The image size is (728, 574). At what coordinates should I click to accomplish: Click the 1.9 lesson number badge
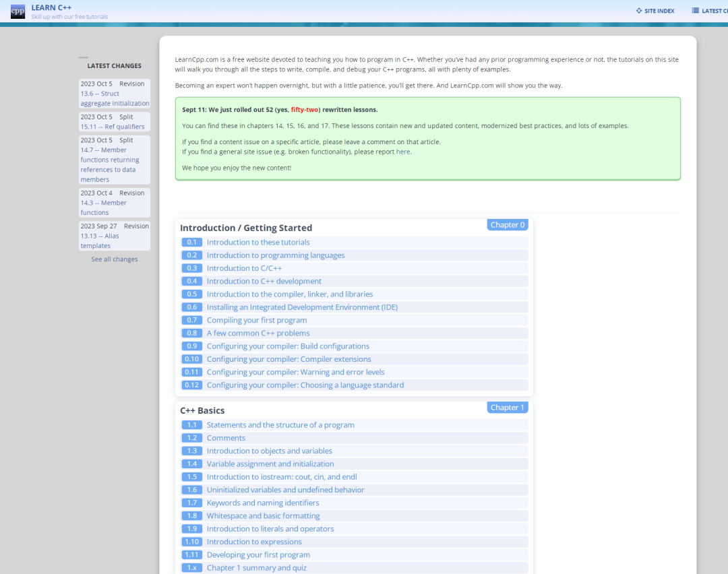coord(191,529)
